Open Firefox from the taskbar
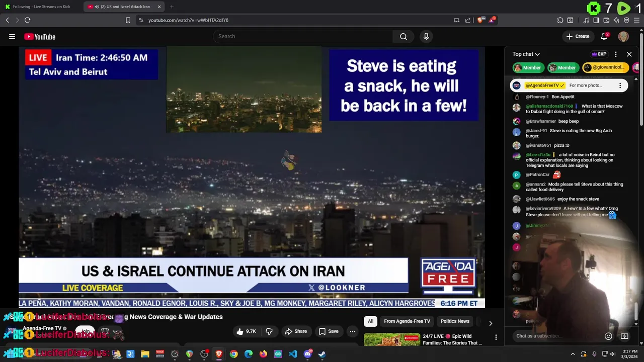Screen dimensions: 644x362 [x=263, y=354]
